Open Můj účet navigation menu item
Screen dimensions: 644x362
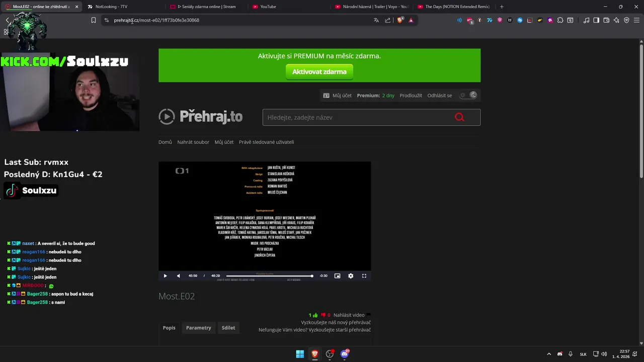click(x=224, y=142)
